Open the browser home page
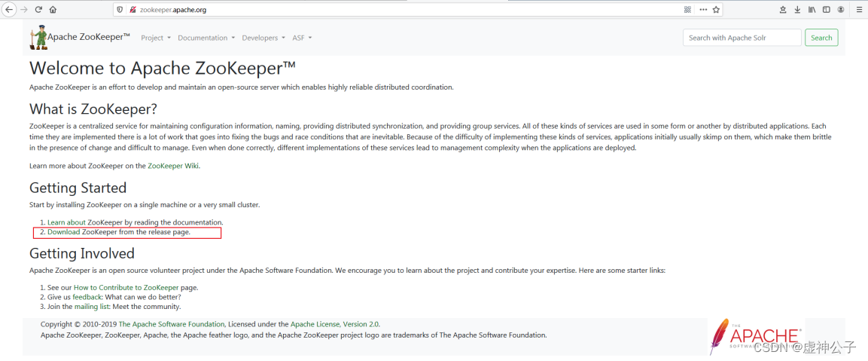This screenshot has width=868, height=361. [x=53, y=10]
